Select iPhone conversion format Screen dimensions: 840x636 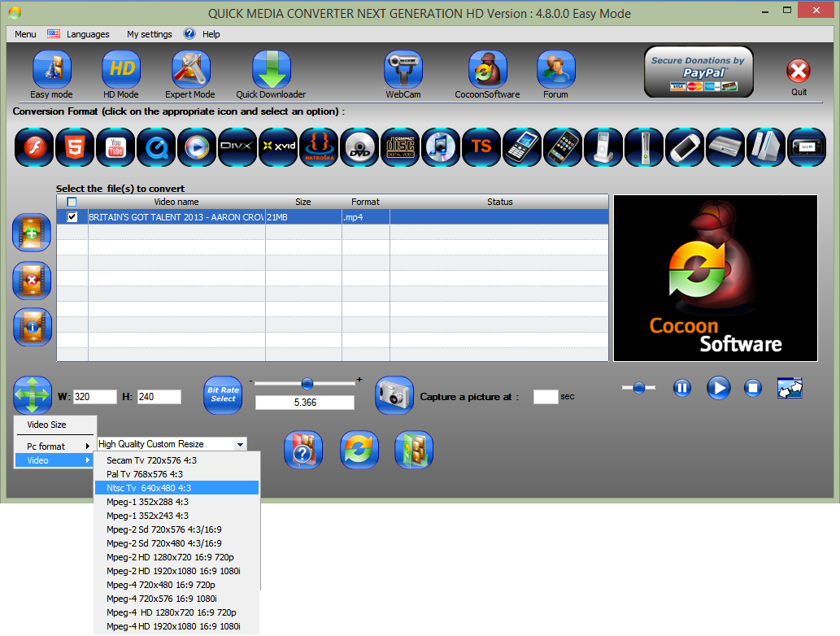tap(564, 147)
